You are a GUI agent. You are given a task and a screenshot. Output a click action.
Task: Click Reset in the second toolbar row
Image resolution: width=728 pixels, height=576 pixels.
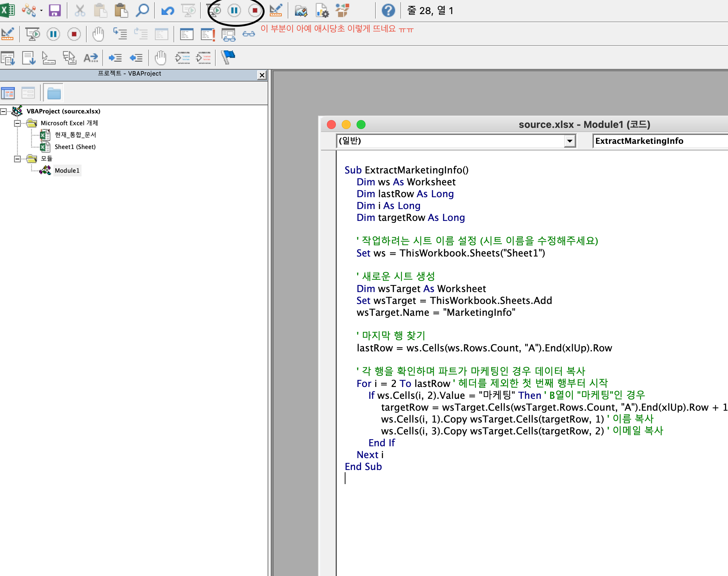74,34
